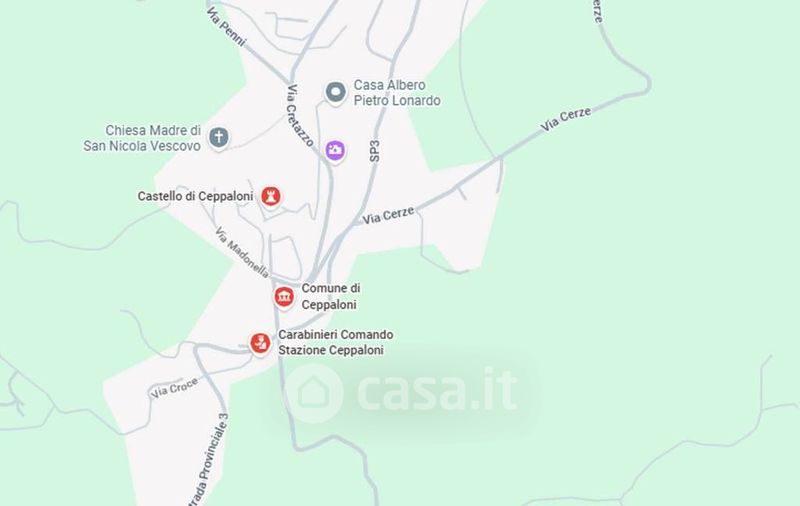This screenshot has height=506, width=800.
Task: Open the Casa Albero Pietro Lonardo pin
Action: (x=335, y=93)
